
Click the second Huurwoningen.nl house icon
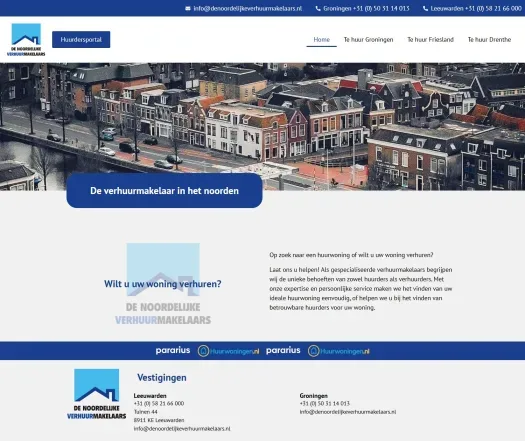[x=313, y=351]
